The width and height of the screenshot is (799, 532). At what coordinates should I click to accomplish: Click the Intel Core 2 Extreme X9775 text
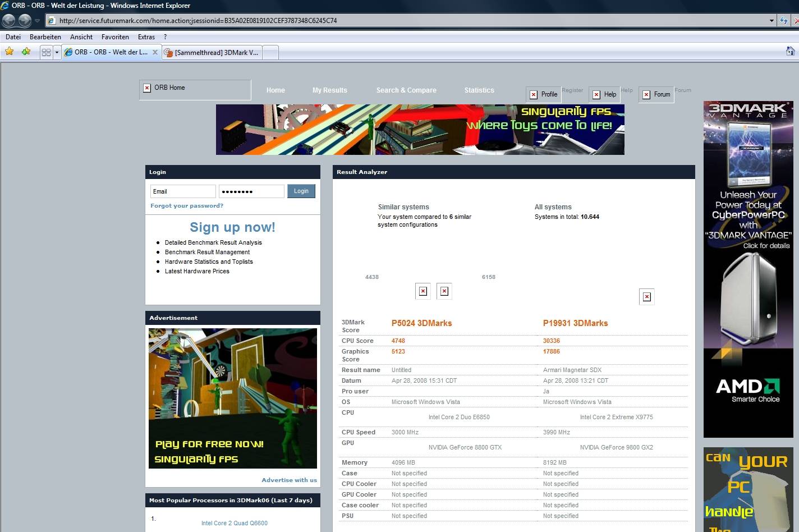pyautogui.click(x=617, y=417)
